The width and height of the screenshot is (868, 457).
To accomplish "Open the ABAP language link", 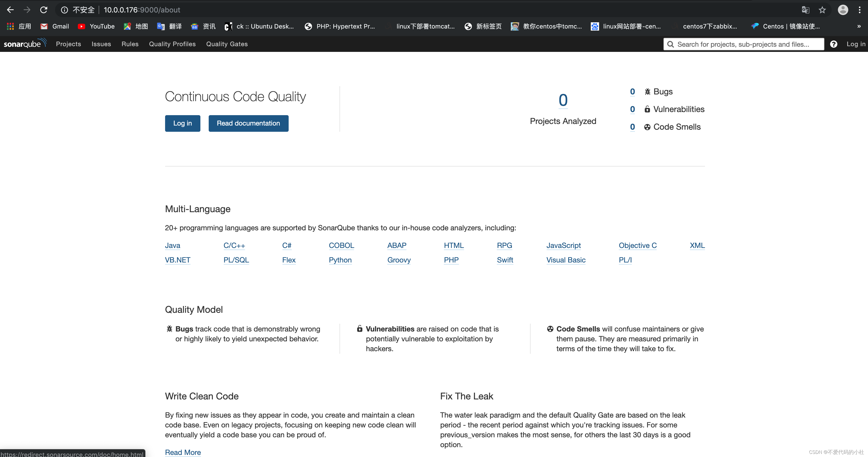I will click(x=397, y=246).
